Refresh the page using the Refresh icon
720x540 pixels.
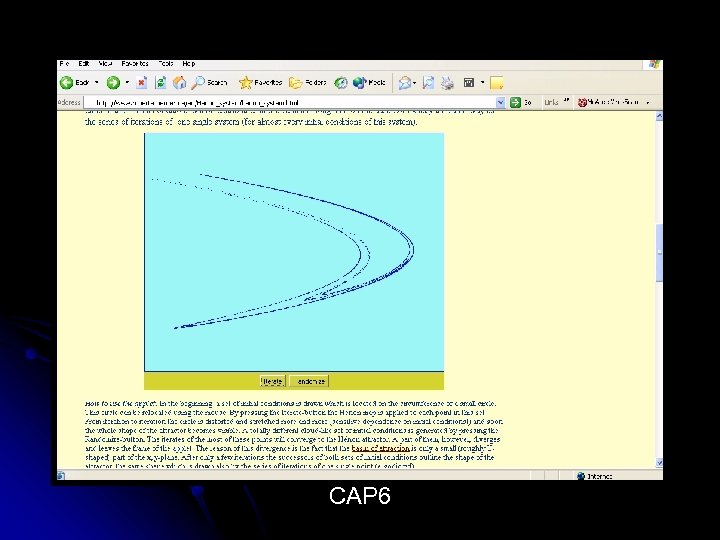[160, 83]
